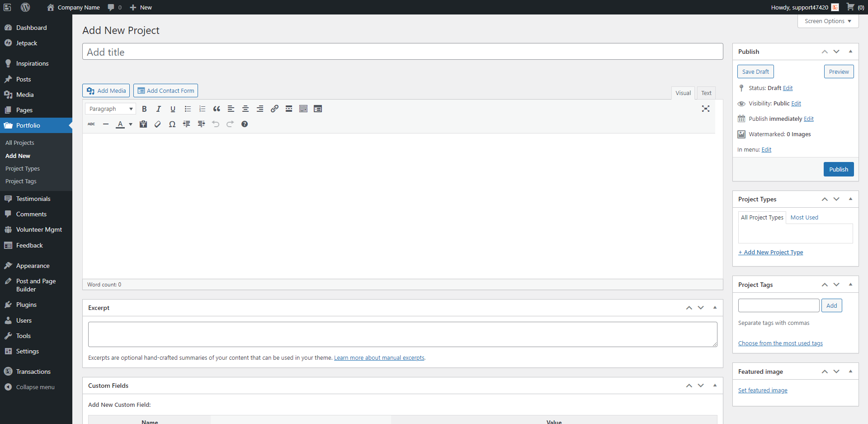Click the redo arrow icon
The image size is (868, 424).
[230, 124]
